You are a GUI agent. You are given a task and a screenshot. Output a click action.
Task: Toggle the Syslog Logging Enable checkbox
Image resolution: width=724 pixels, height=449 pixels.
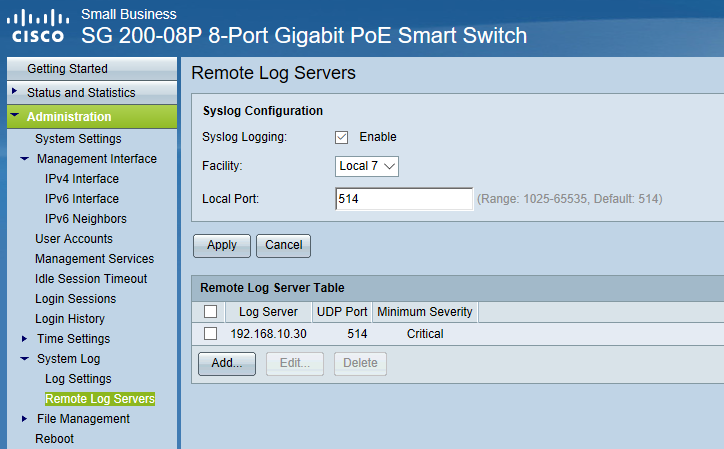pos(341,137)
